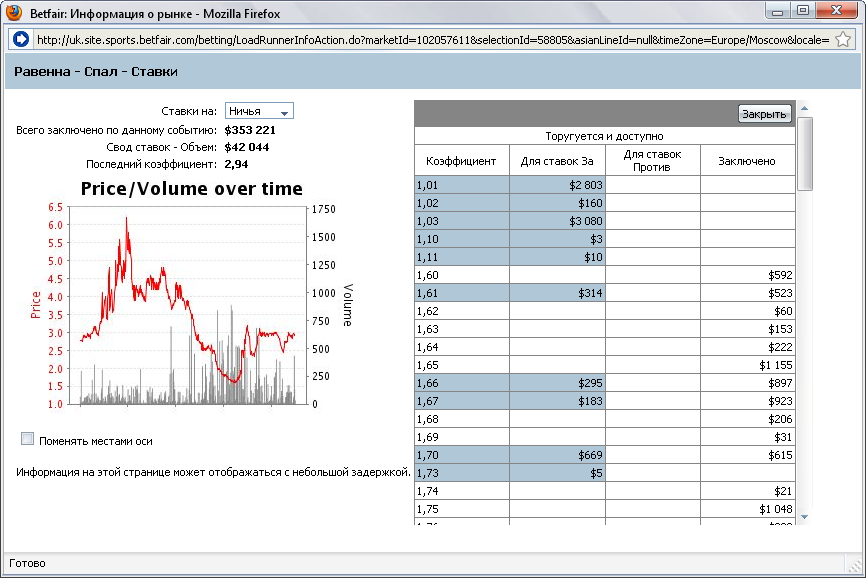
Task: Click the '1,63' coefficient cell
Action: click(x=462, y=329)
